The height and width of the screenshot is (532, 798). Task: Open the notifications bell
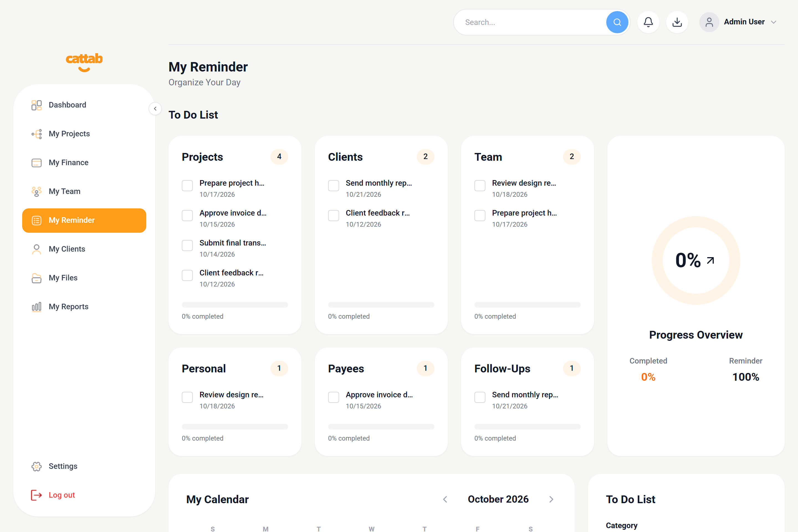[x=648, y=22]
